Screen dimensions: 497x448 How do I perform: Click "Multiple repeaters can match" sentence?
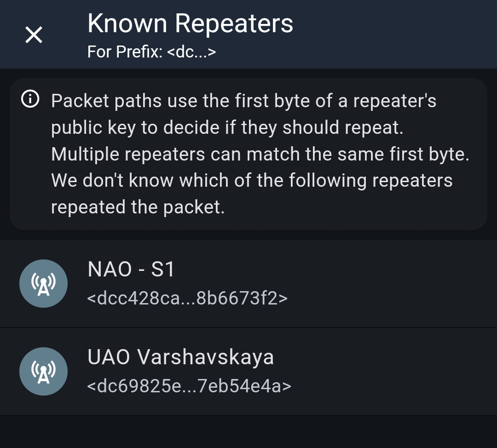pyautogui.click(x=260, y=154)
